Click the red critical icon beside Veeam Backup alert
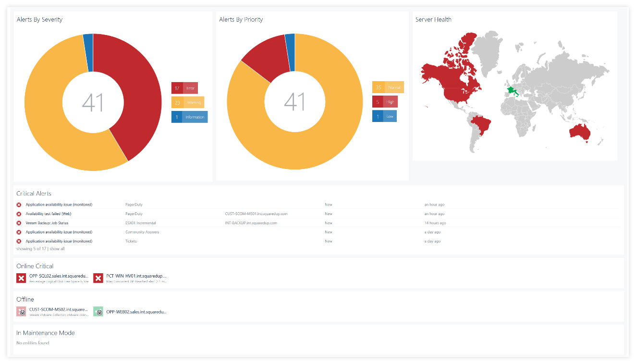 19,223
